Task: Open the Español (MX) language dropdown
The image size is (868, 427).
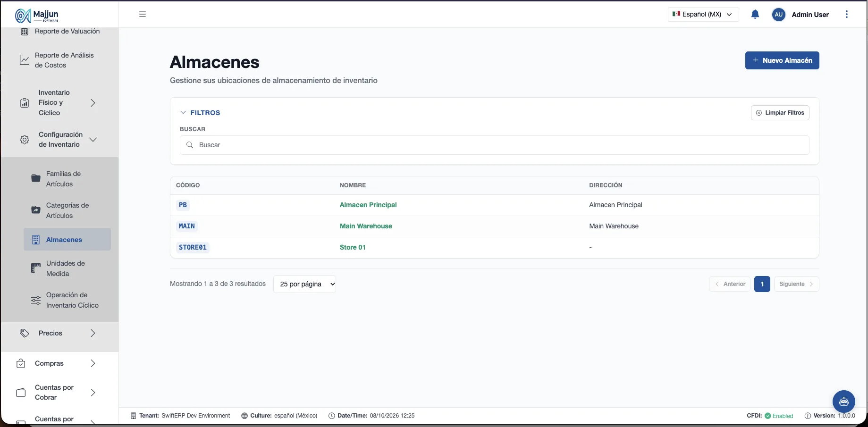Action: click(x=703, y=14)
